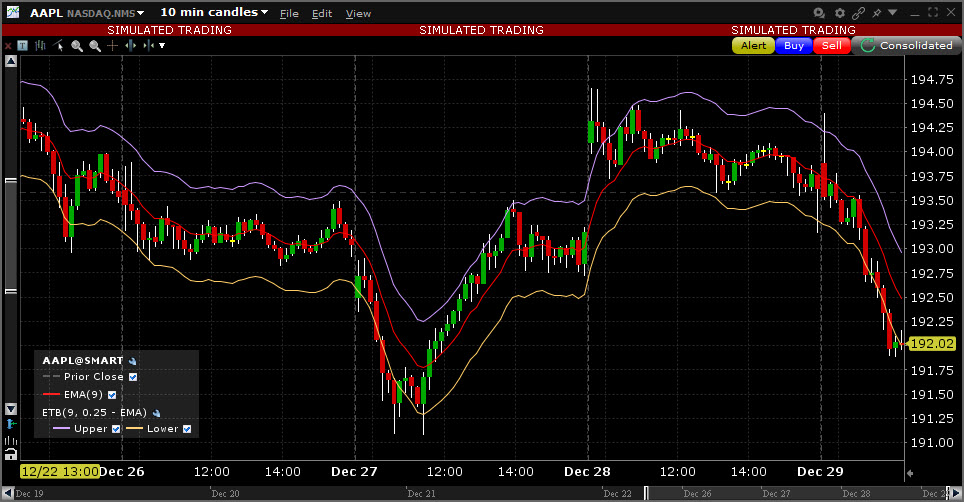
Task: Enable the crosshair tool
Action: coord(113,45)
